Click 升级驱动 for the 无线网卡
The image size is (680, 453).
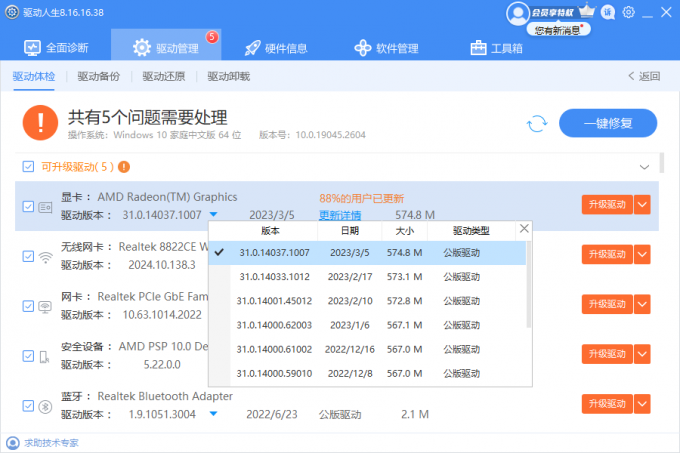(607, 254)
